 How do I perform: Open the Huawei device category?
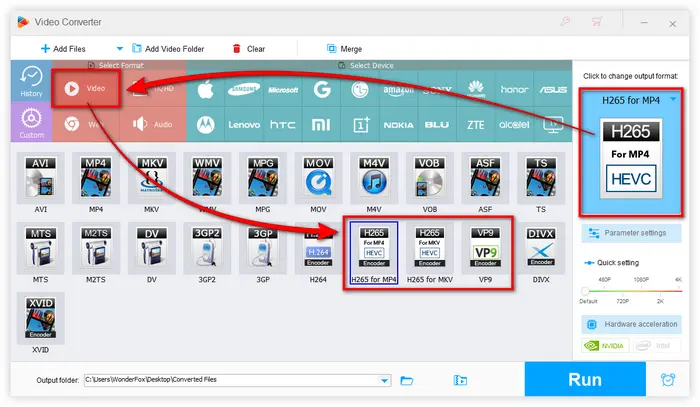pos(476,90)
